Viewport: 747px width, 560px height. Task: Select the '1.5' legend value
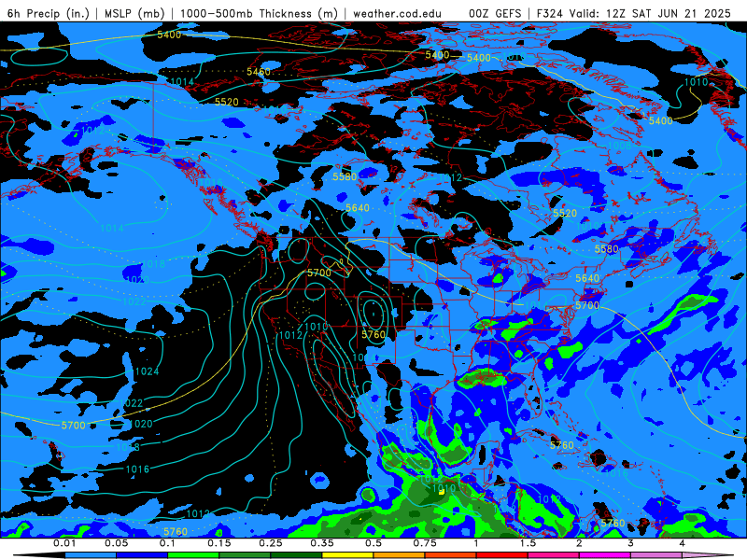click(x=528, y=543)
